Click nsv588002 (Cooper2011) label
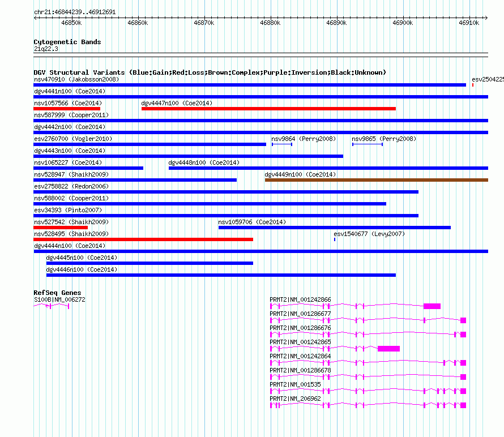504x437 pixels. [71, 198]
